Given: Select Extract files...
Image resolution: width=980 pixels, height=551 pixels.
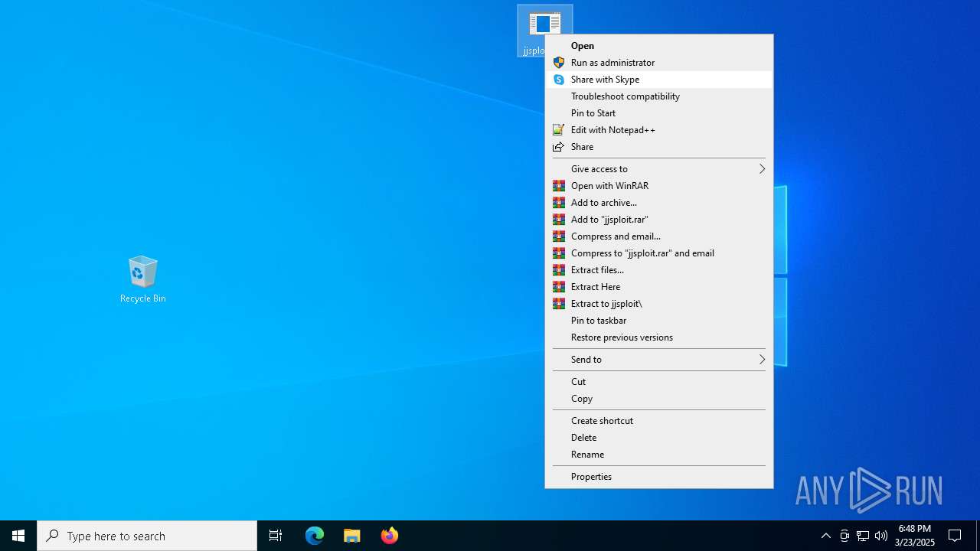Looking at the screenshot, I should (x=659, y=270).
